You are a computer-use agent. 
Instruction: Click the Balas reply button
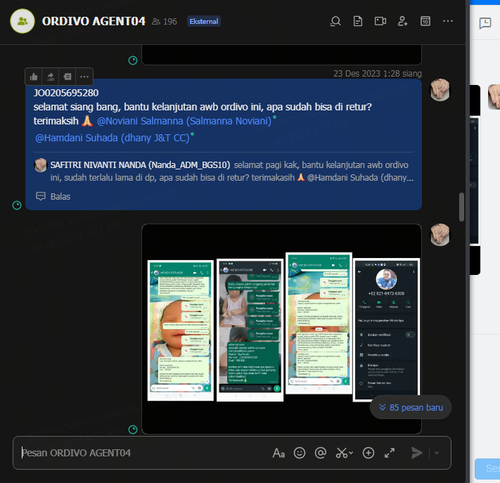pos(53,196)
